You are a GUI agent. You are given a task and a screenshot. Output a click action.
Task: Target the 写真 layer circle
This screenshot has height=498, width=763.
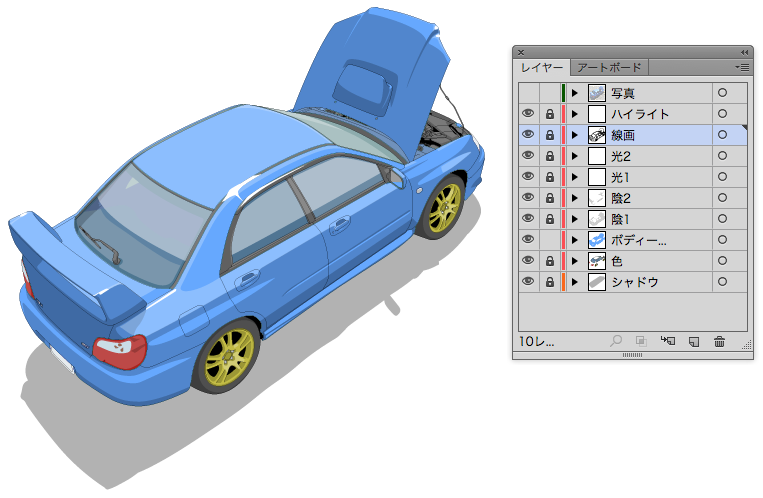[722, 92]
